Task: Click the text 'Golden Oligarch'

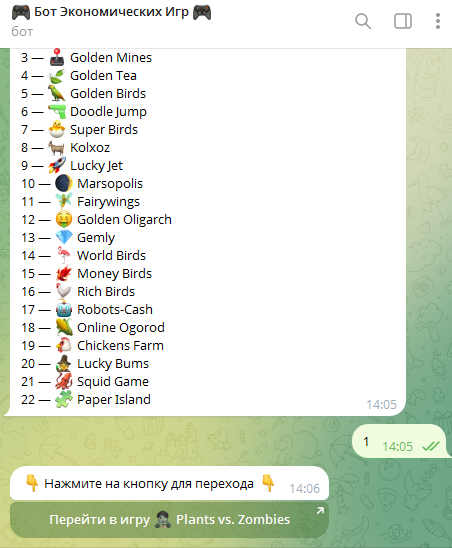Action: 124,220
